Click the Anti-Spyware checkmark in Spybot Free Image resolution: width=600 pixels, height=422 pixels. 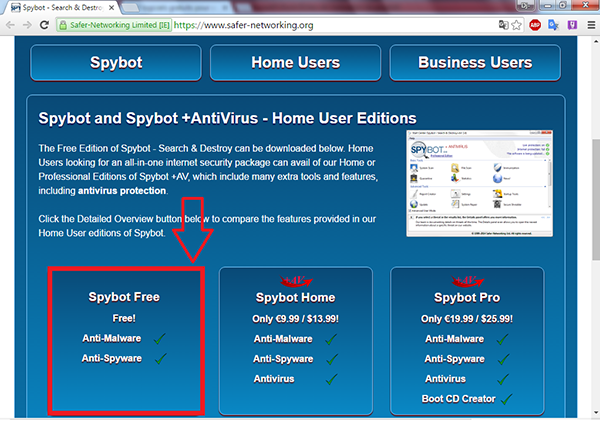pyautogui.click(x=161, y=358)
